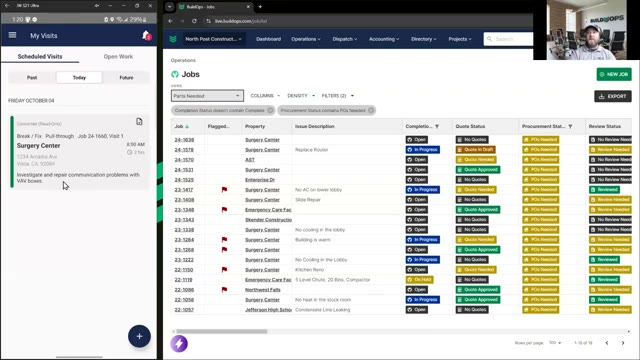The width and height of the screenshot is (640, 360).
Task: Click the red flag on job 23-1284
Action: tap(224, 240)
